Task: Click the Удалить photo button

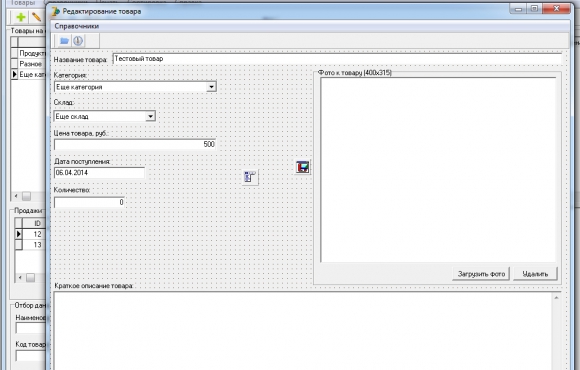Action: point(535,274)
